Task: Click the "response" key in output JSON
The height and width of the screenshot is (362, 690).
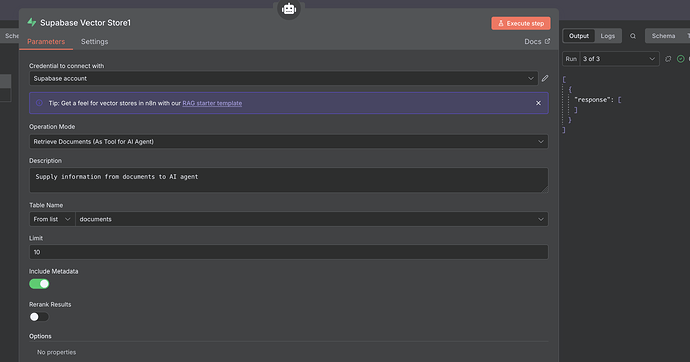Action: point(592,100)
